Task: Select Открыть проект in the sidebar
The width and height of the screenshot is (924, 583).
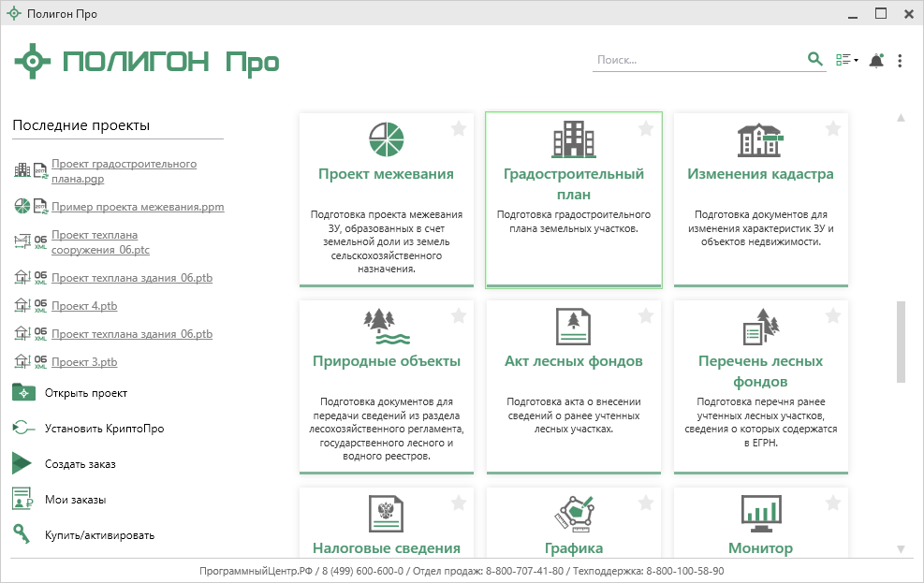Action: [85, 393]
